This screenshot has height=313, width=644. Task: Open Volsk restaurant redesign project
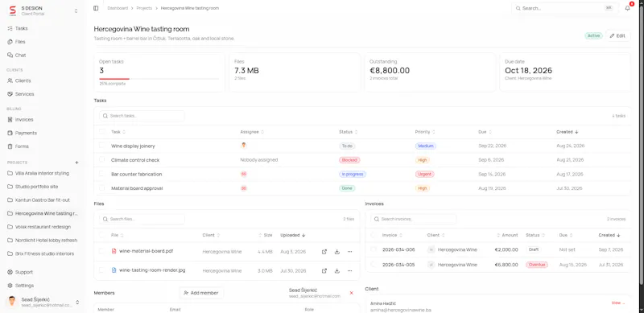click(43, 227)
